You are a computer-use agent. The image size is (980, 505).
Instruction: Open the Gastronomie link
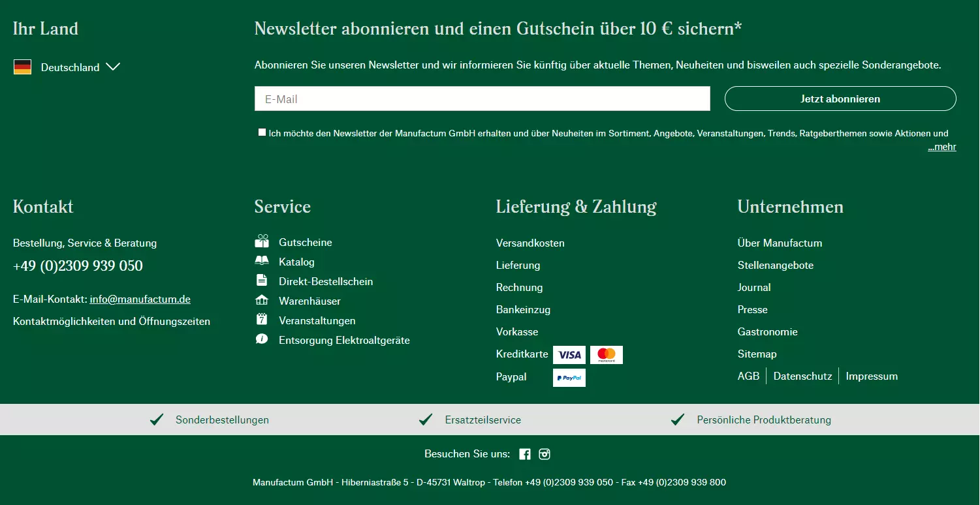768,331
